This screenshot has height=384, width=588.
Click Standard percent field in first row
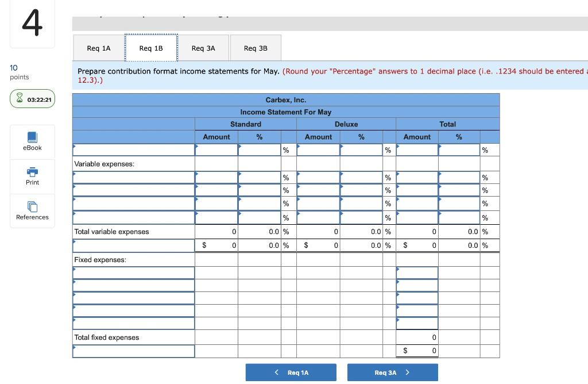click(260, 150)
